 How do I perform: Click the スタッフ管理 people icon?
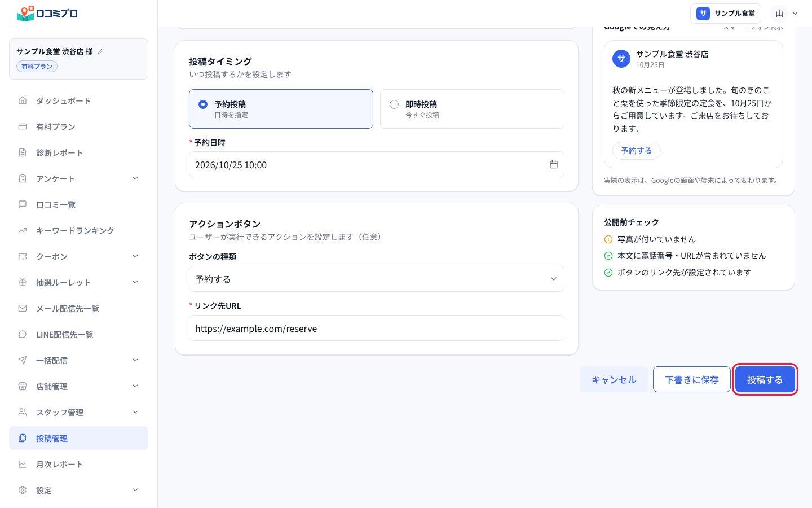[x=23, y=412]
